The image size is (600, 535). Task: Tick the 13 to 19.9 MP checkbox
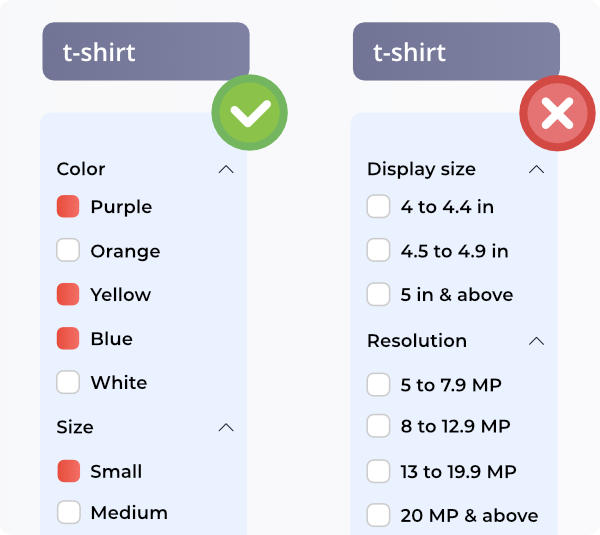378,471
